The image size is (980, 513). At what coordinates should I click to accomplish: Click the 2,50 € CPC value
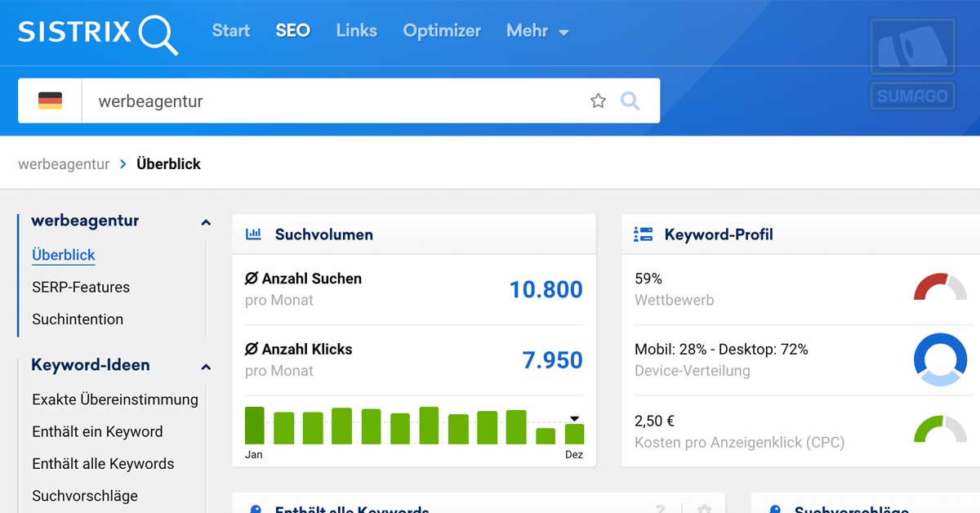pos(654,422)
